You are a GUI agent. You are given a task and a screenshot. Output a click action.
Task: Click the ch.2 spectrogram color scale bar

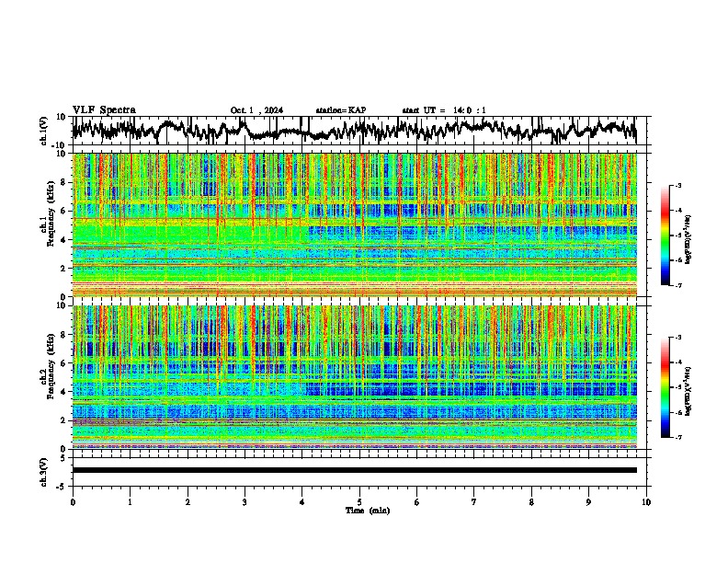665,387
